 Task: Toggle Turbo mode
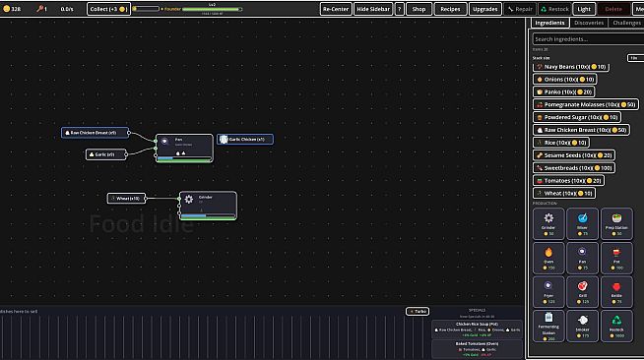(x=418, y=311)
